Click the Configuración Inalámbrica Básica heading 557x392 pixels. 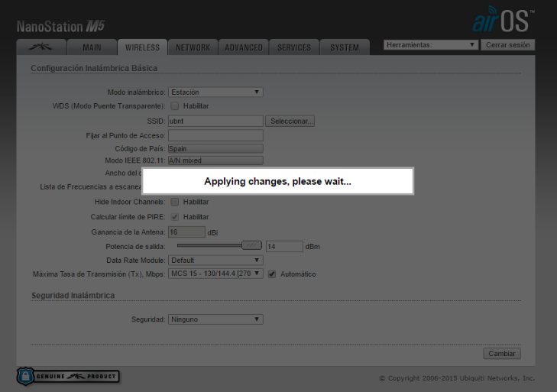94,68
